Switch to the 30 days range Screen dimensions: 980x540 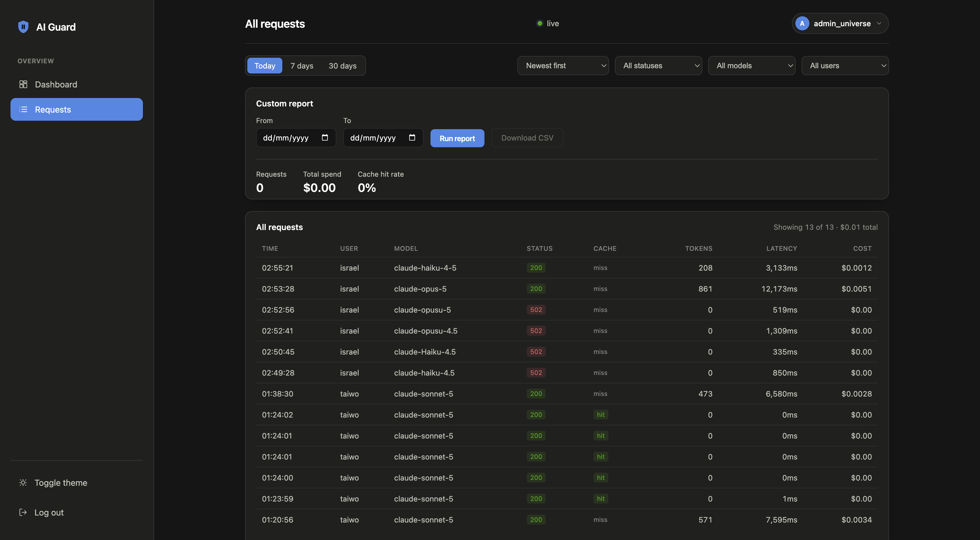tap(342, 66)
